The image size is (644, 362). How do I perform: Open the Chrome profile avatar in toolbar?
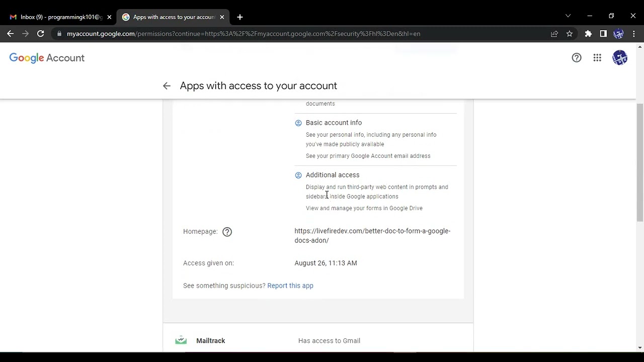(619, 34)
